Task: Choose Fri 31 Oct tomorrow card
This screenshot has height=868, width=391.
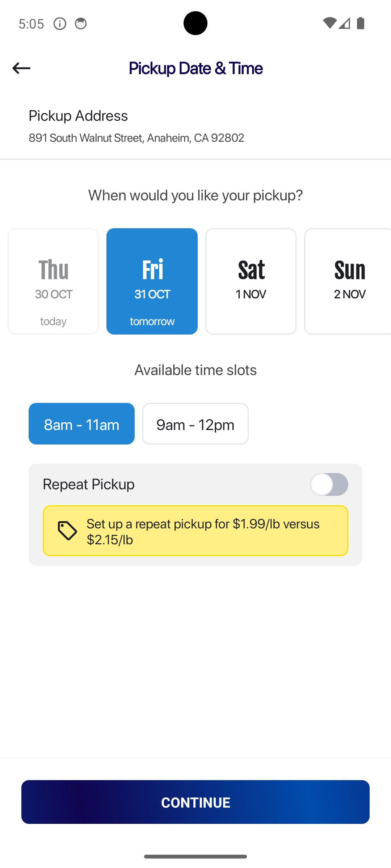Action: (152, 281)
